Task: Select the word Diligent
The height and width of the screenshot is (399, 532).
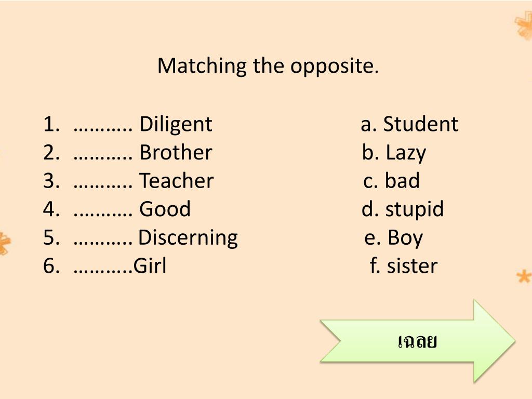Action: coord(176,124)
